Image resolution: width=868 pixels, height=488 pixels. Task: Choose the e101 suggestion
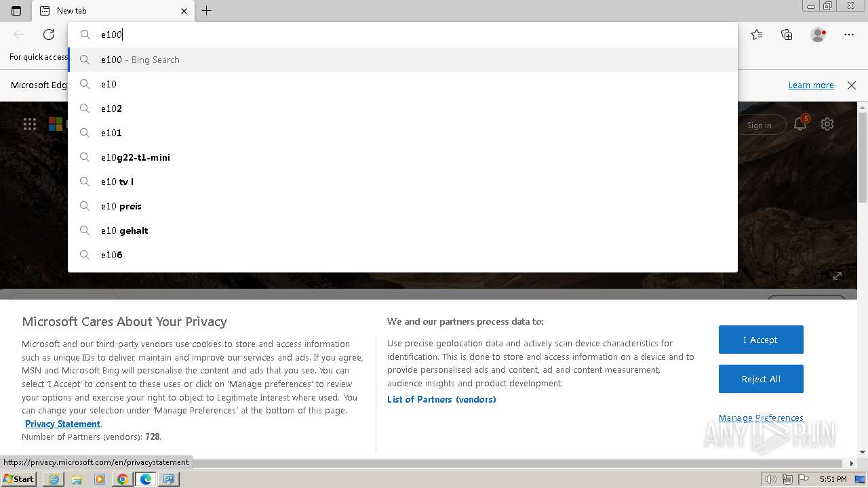point(403,133)
